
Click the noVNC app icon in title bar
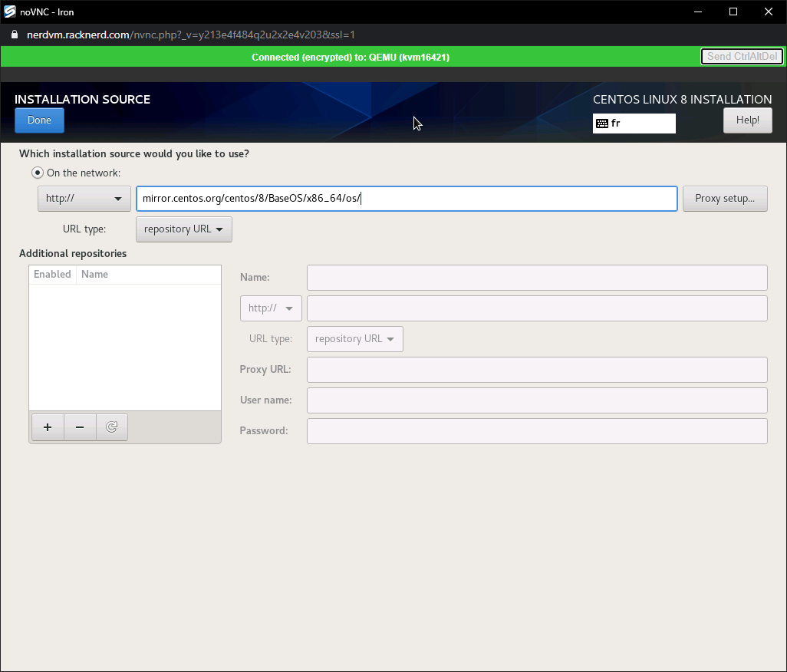(11, 12)
